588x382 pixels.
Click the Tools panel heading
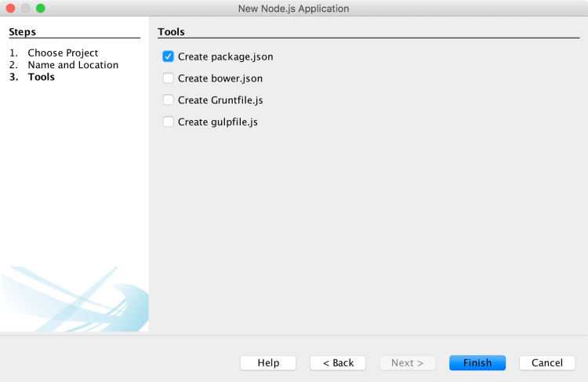click(x=171, y=32)
